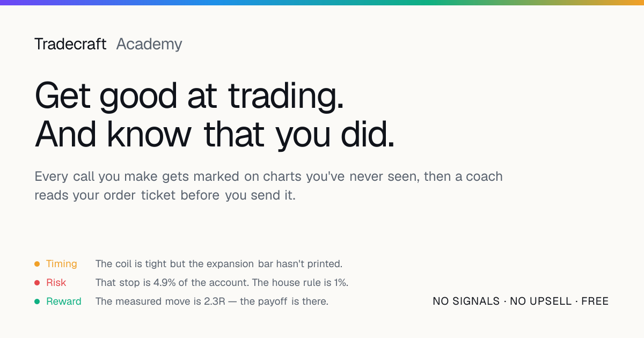Click the "And know that you did." line
Screen dimensions: 644x338
215,134
